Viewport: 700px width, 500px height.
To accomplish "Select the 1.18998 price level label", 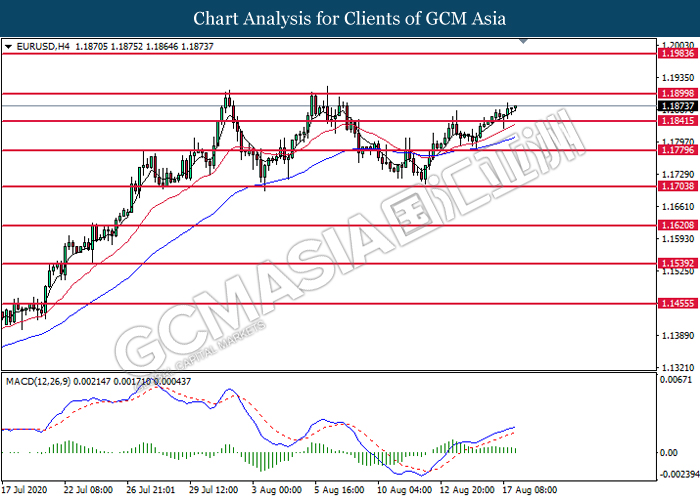I will pos(678,93).
